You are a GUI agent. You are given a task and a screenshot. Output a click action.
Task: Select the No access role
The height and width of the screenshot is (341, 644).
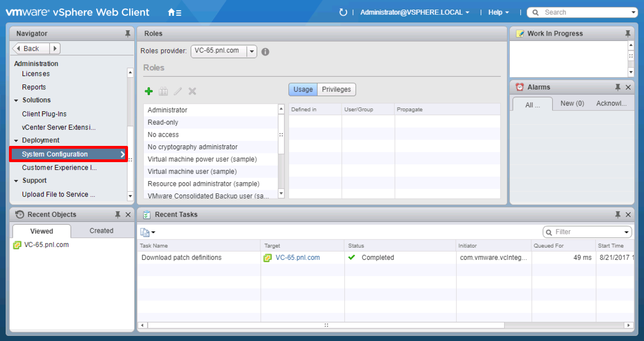click(211, 135)
